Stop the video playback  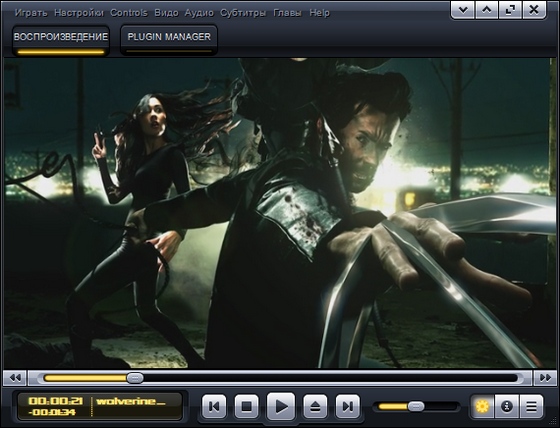click(246, 406)
